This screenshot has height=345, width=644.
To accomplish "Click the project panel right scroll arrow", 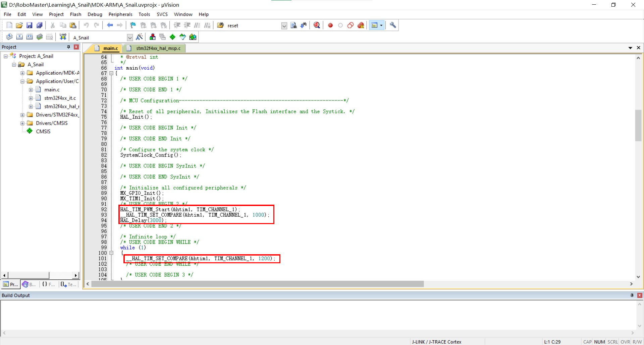I will tap(76, 275).
